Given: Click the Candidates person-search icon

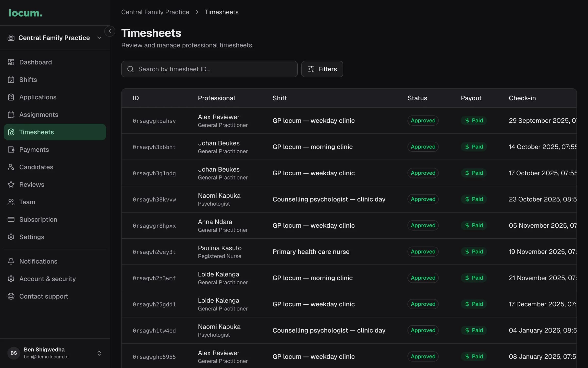Looking at the screenshot, I should coord(11,167).
